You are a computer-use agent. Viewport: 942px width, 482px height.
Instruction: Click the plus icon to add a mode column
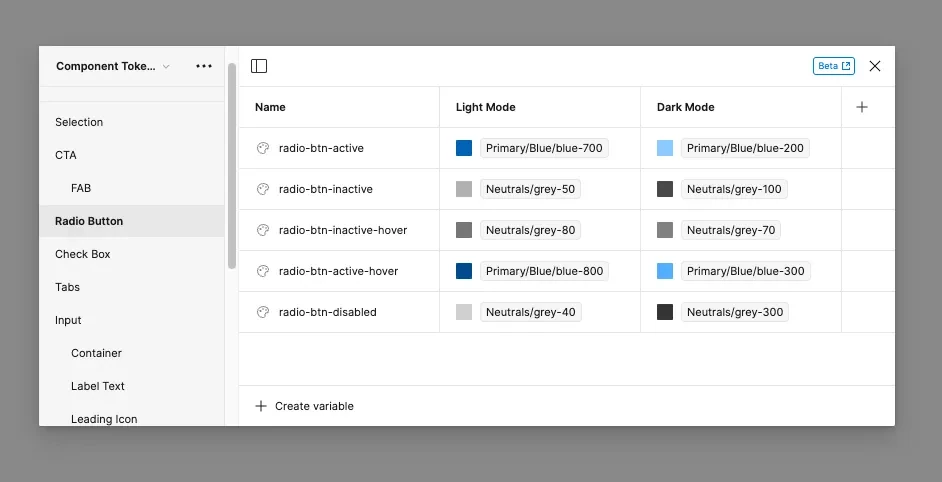(x=862, y=107)
